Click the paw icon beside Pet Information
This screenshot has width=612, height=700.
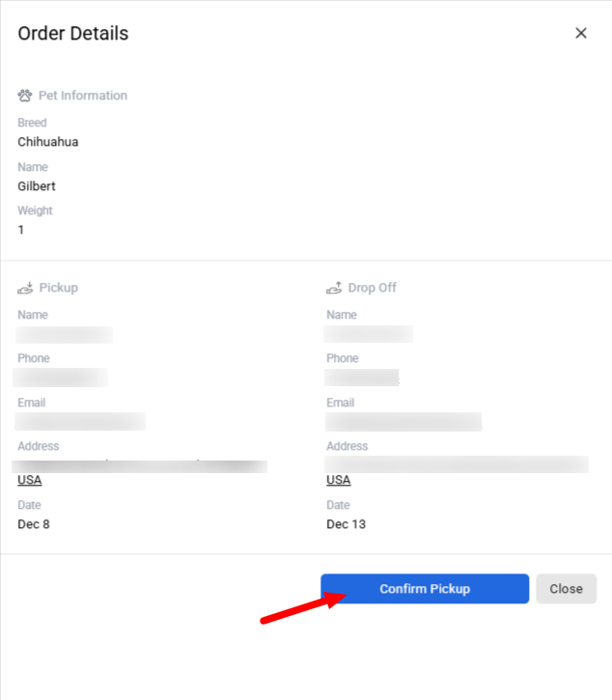click(x=25, y=96)
